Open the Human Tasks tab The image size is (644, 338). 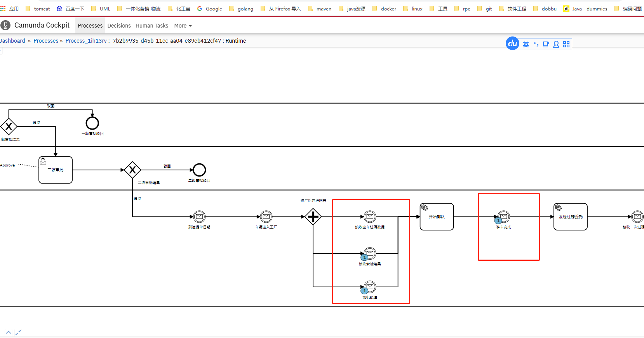152,26
